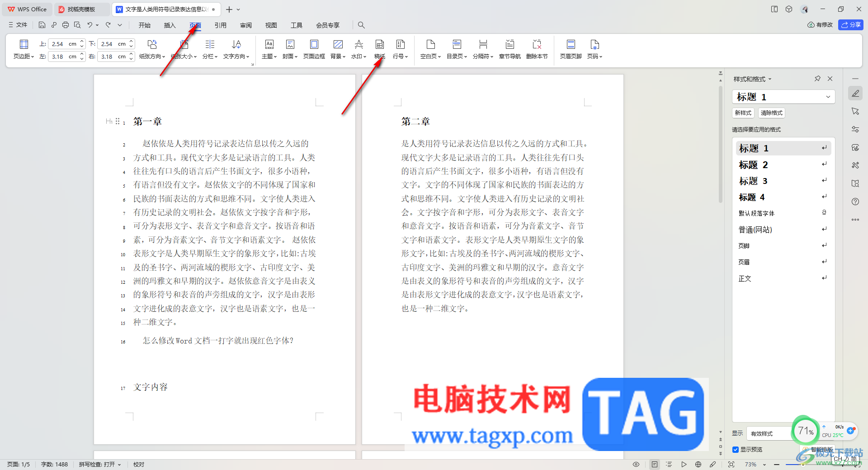868x470 pixels.
Task: Insert a 空白页 blank page
Action: [x=430, y=49]
